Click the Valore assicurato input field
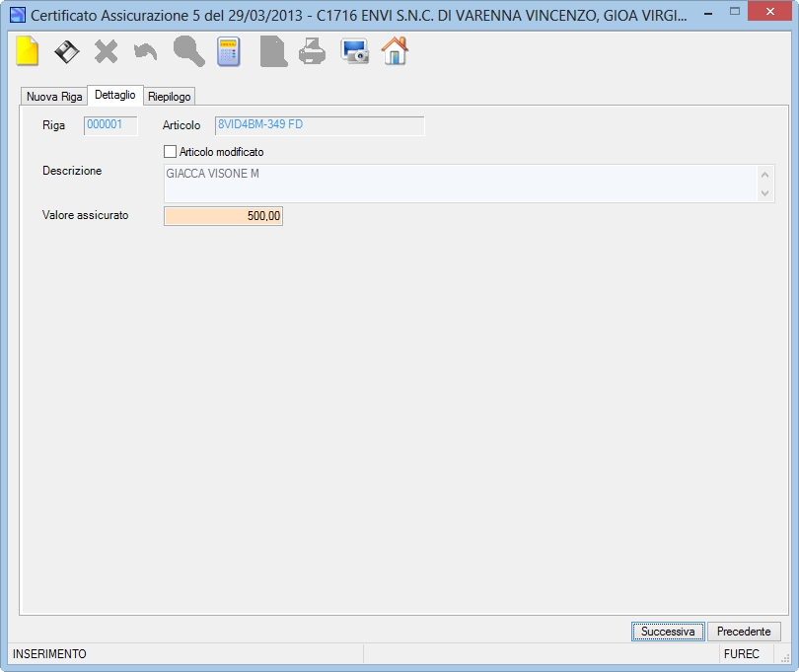Image resolution: width=799 pixels, height=672 pixels. 223,216
